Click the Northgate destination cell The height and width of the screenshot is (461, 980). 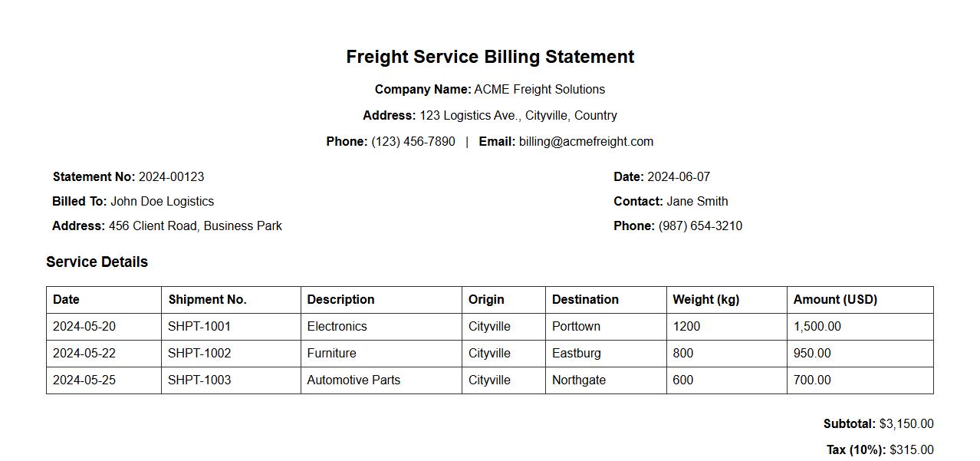(x=578, y=380)
